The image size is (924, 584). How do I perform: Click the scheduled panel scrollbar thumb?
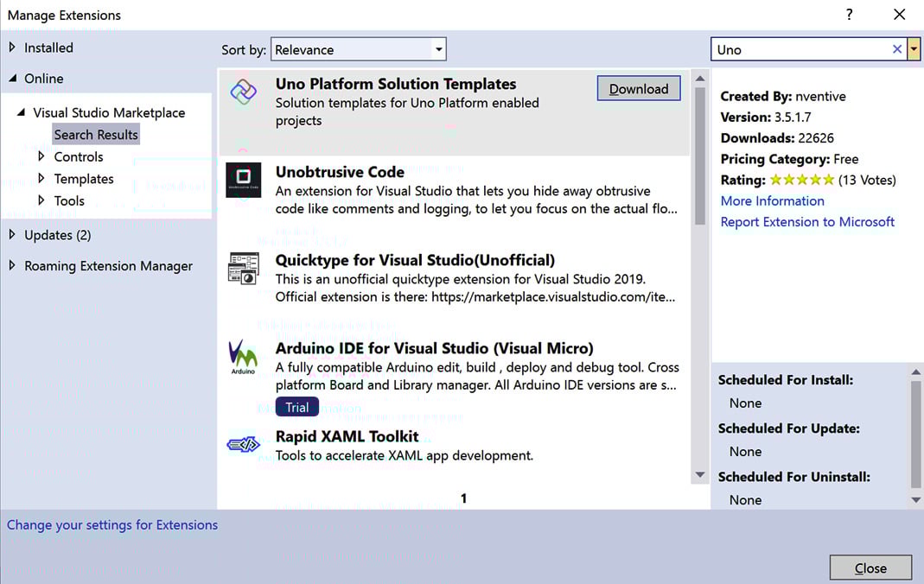tap(915, 434)
